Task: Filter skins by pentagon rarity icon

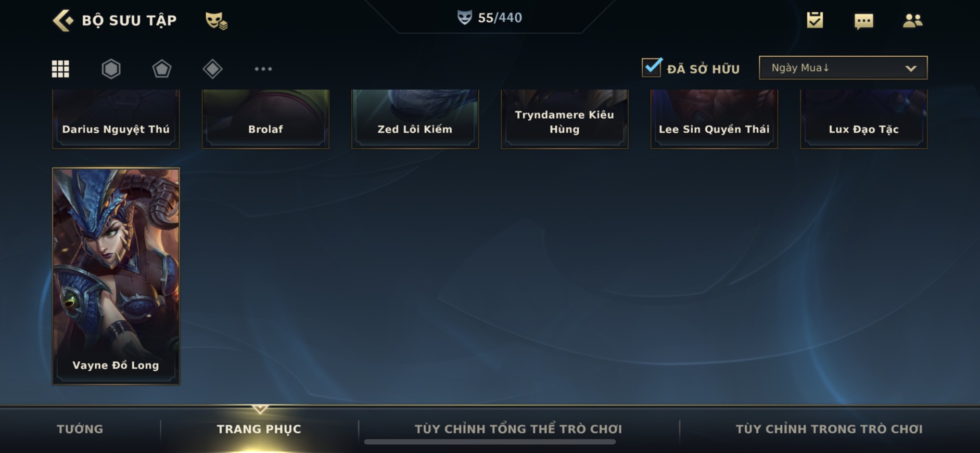Action: point(161,69)
